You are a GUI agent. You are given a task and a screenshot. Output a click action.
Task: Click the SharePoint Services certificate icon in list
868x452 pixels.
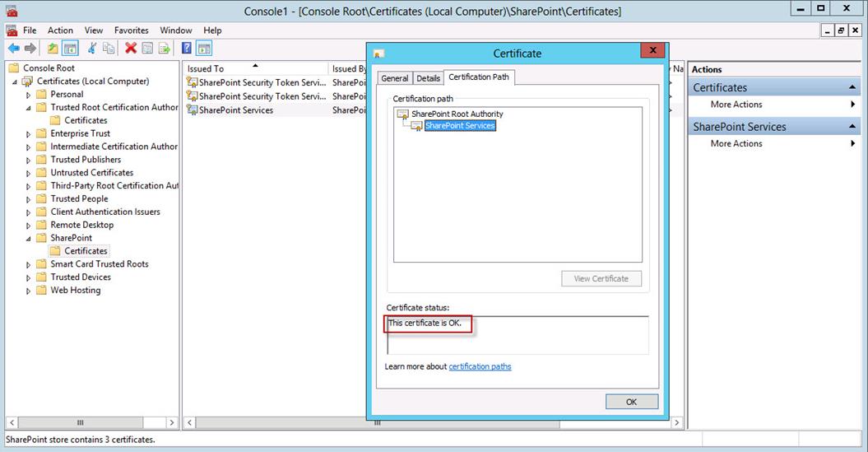point(192,110)
